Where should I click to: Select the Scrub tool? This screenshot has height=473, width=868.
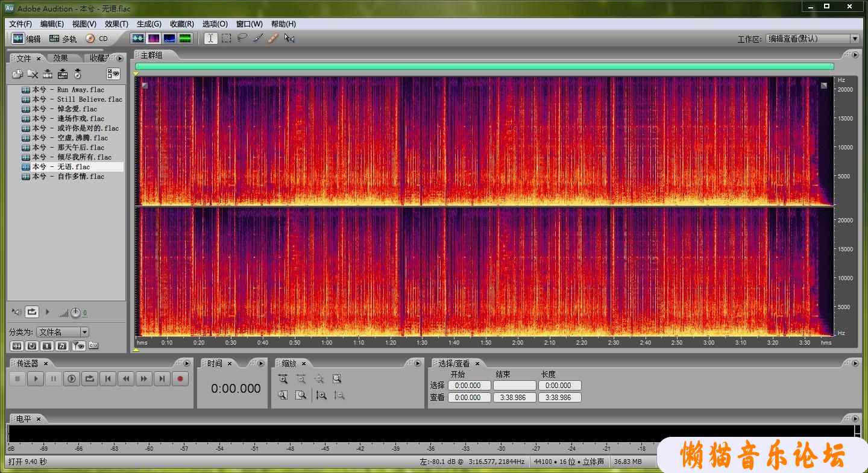click(x=289, y=38)
